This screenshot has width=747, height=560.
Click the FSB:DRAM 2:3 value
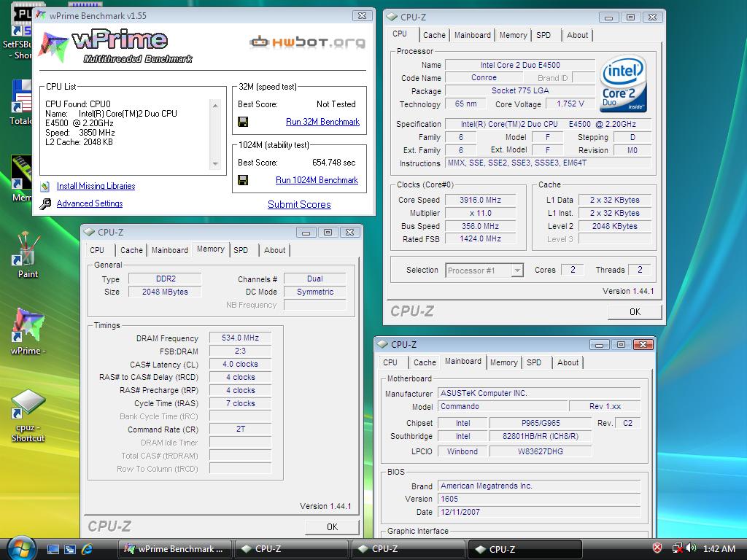click(240, 351)
